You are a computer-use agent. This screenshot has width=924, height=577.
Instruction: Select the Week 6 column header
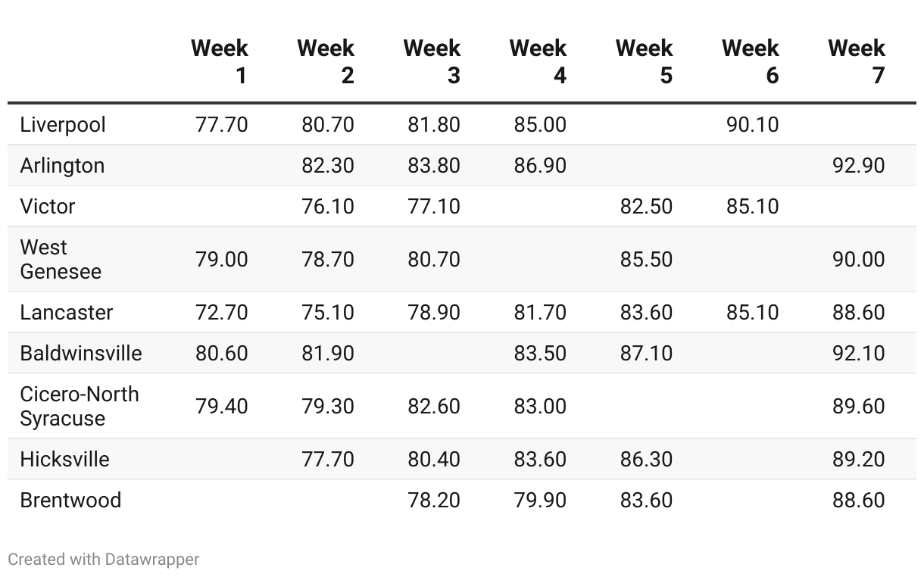pos(750,61)
